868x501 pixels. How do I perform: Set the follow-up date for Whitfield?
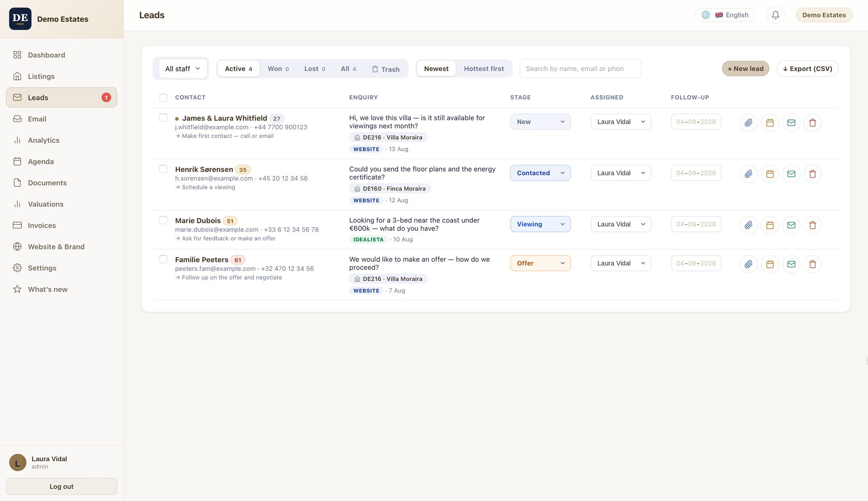click(696, 122)
